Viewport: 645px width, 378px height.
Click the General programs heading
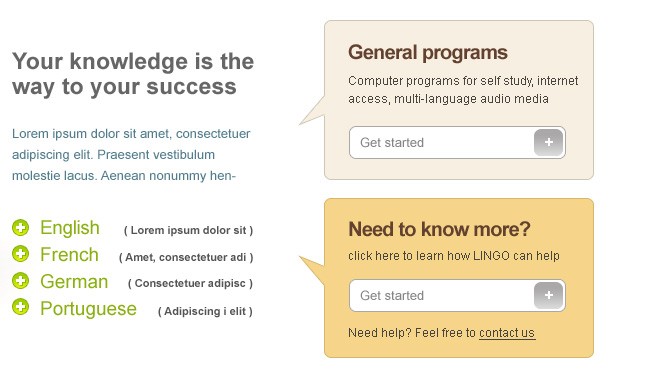tap(428, 53)
